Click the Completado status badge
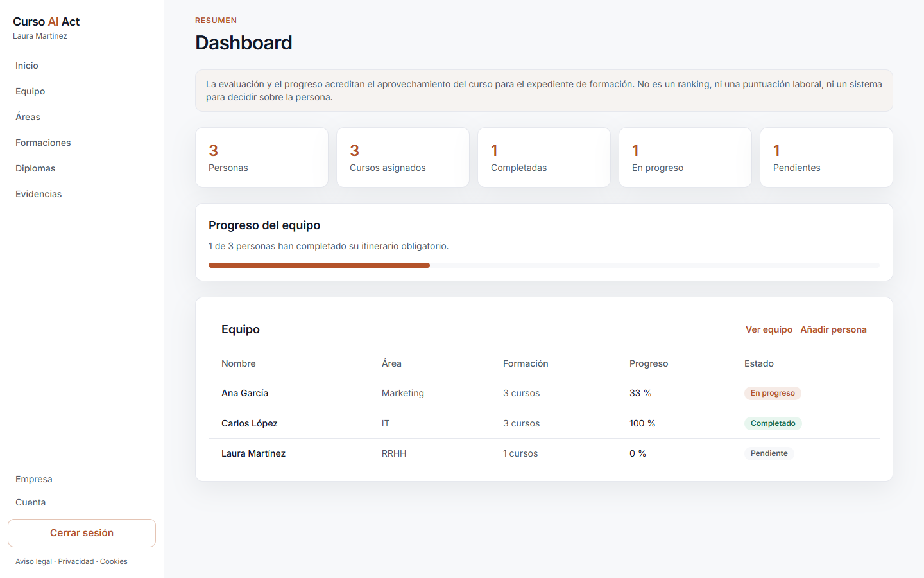The image size is (924, 578). pos(773,423)
